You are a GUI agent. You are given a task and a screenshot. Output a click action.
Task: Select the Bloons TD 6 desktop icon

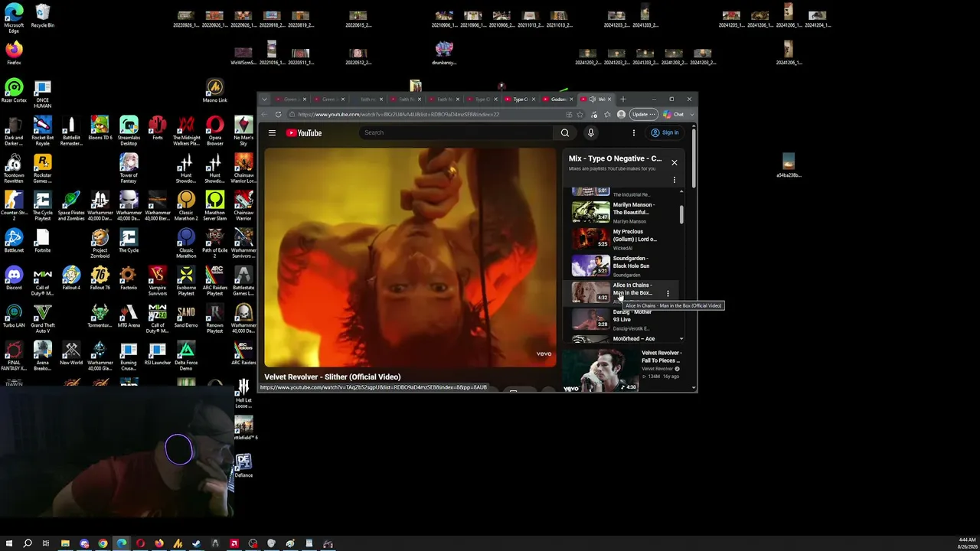pyautogui.click(x=100, y=129)
